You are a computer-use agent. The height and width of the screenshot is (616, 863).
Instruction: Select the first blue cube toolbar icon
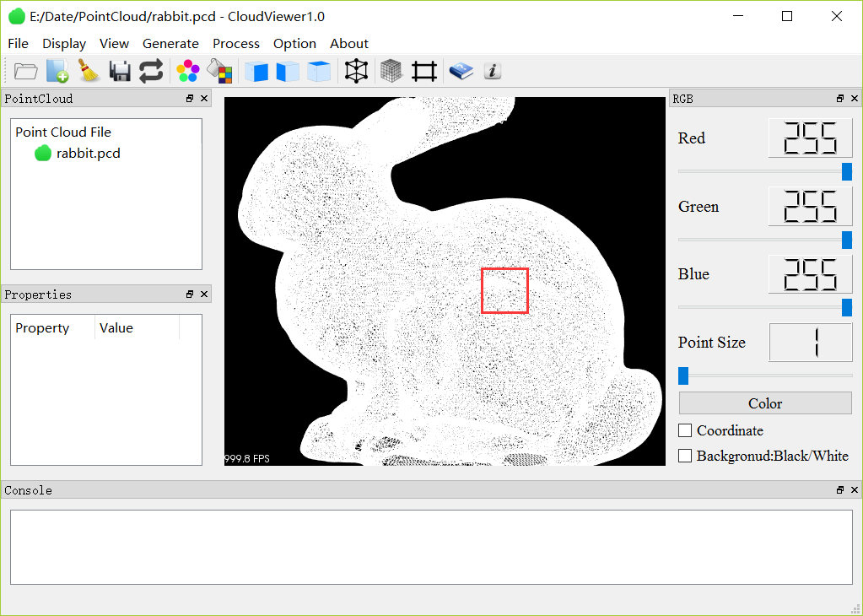tap(258, 71)
